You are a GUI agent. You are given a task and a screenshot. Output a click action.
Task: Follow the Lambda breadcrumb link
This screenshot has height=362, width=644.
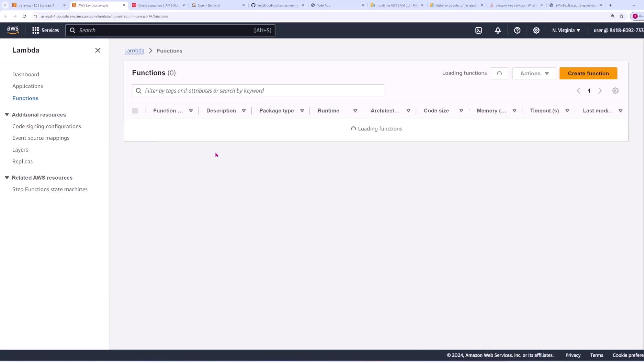pyautogui.click(x=134, y=51)
